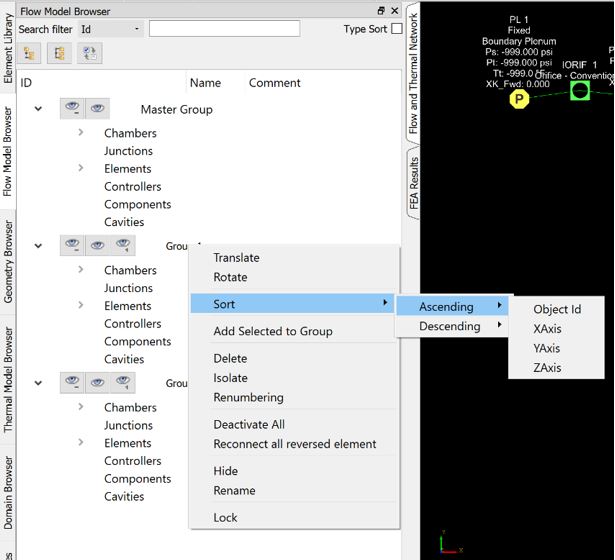The width and height of the screenshot is (615, 560).
Task: Select the green orifice element IORIF 1
Action: 580,91
